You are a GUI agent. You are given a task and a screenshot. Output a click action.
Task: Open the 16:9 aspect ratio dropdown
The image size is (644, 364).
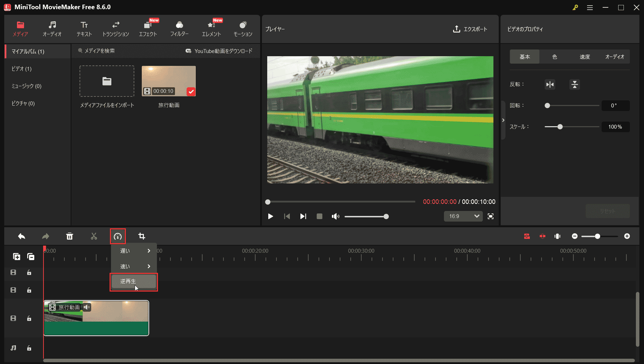coord(463,216)
